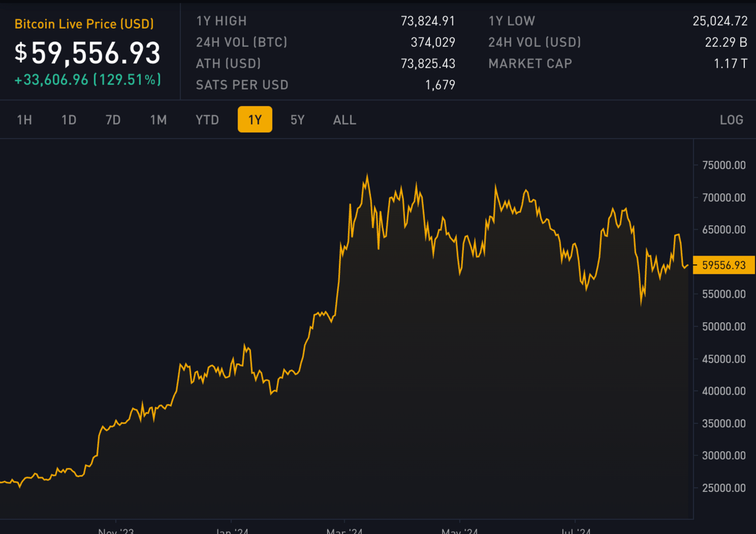Screen dimensions: 756x534
Task: Click the Bitcoin Live Price (USD) heading
Action: pyautogui.click(x=84, y=24)
